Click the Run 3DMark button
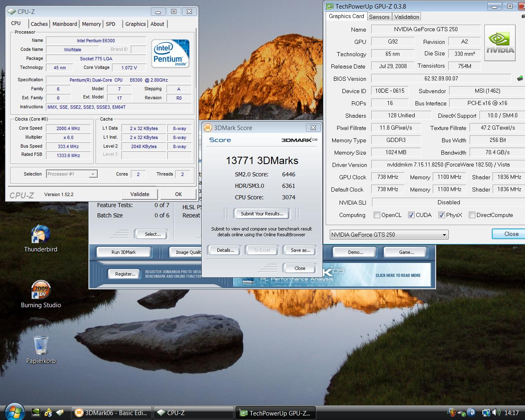 coord(123,252)
